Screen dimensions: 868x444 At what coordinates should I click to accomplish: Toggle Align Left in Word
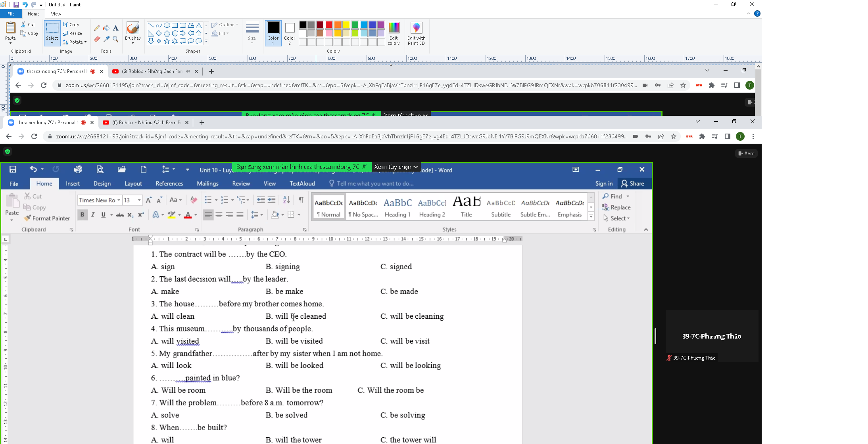[208, 214]
